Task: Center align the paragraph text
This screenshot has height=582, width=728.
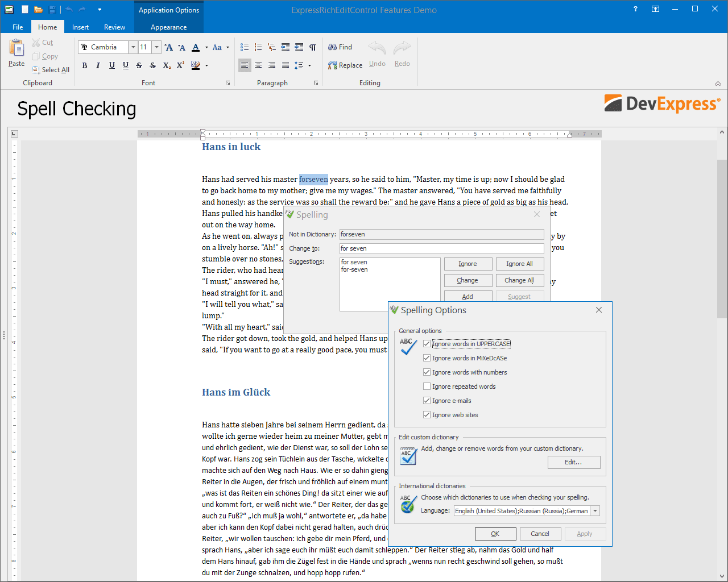Action: [258, 65]
